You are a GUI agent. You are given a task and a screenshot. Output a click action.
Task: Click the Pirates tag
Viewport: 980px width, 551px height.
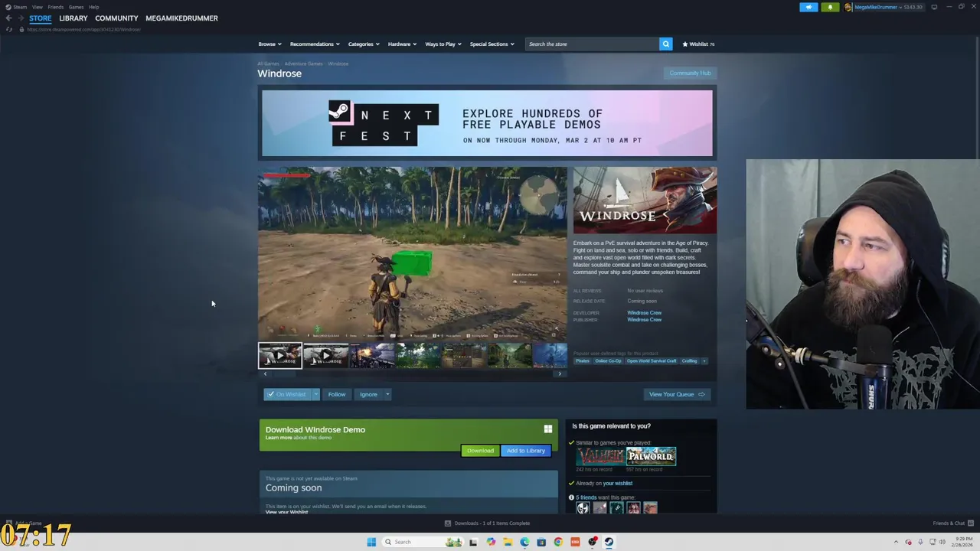pos(583,360)
